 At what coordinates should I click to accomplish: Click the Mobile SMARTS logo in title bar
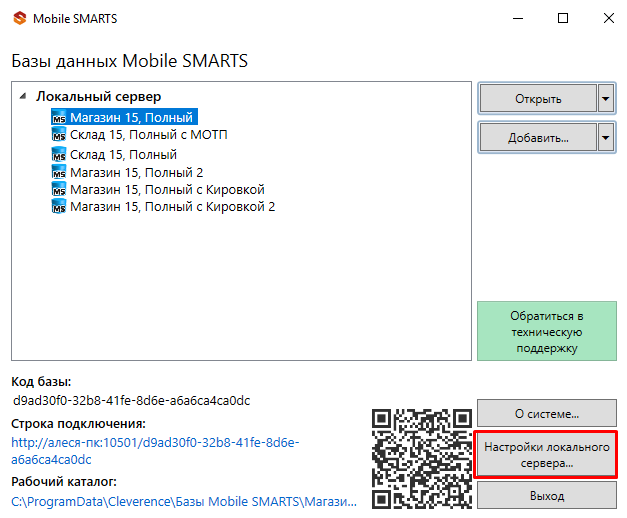(x=20, y=18)
